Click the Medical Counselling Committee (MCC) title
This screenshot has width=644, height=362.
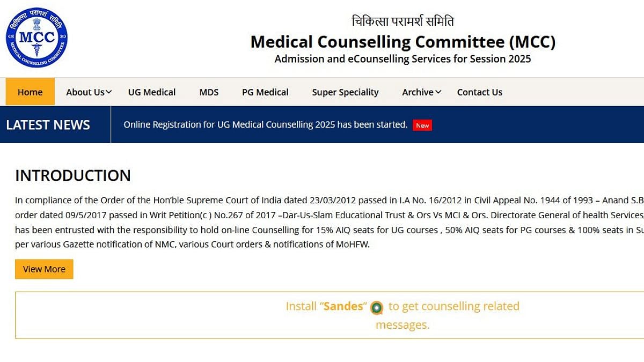(402, 41)
